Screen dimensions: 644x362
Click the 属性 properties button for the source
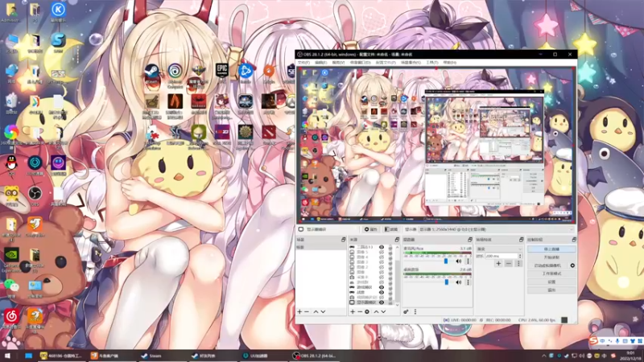pyautogui.click(x=371, y=229)
